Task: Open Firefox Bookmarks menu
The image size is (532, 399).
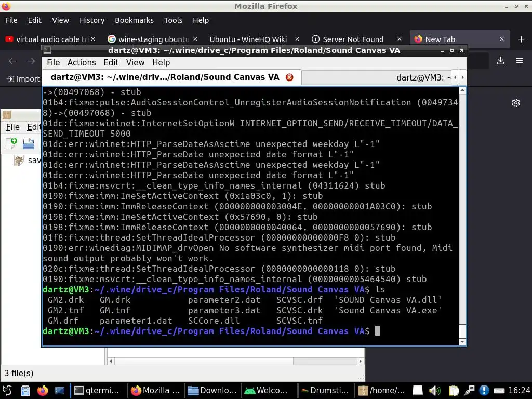Action: tap(134, 20)
